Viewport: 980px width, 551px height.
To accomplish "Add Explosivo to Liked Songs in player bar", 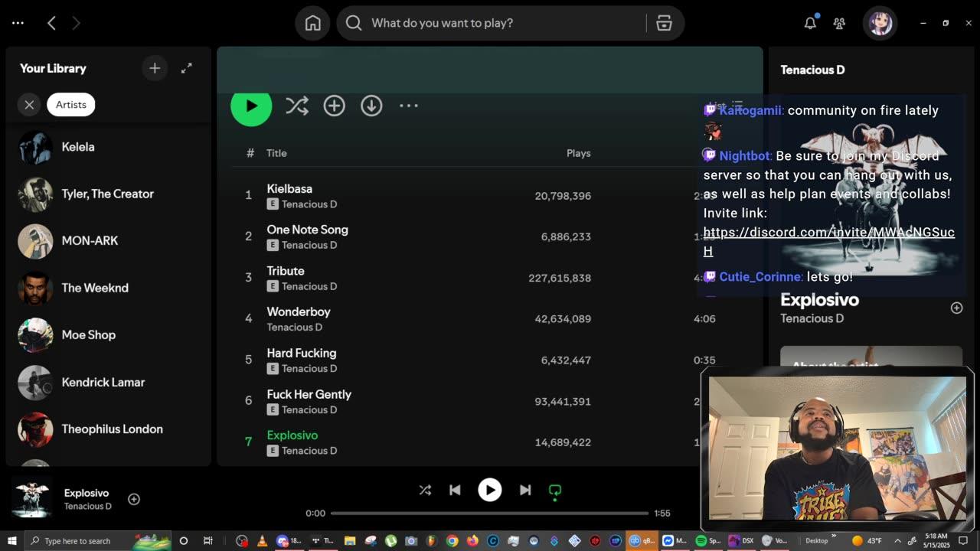I will coord(134,499).
